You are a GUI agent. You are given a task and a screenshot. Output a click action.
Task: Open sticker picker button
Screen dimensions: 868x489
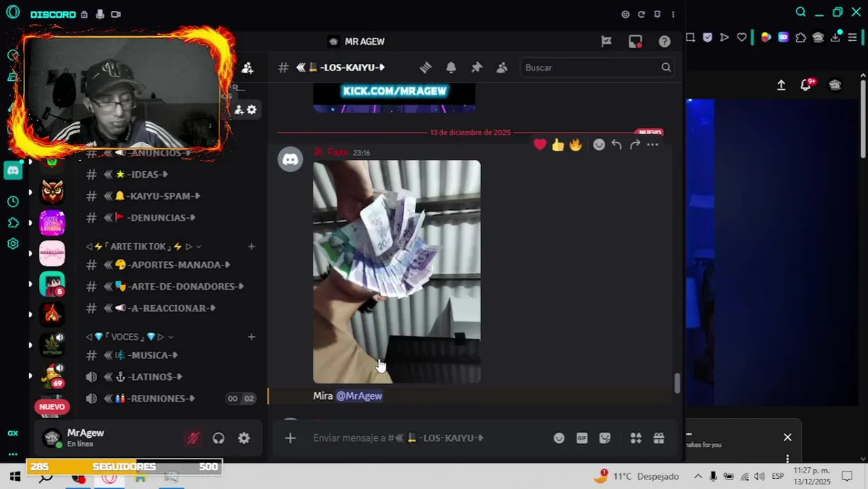[605, 438]
